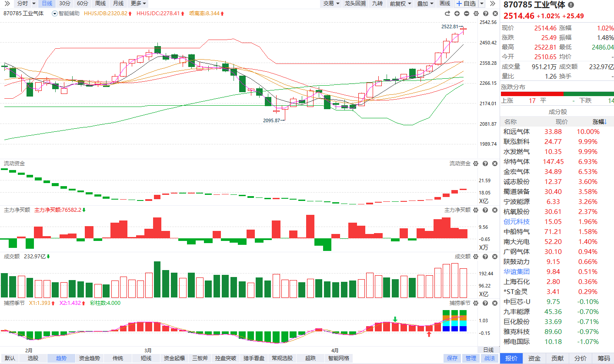Screen dimensions: 614x364
Task: Open settings for the 流动资金 indicator panel
Action: click(475, 164)
